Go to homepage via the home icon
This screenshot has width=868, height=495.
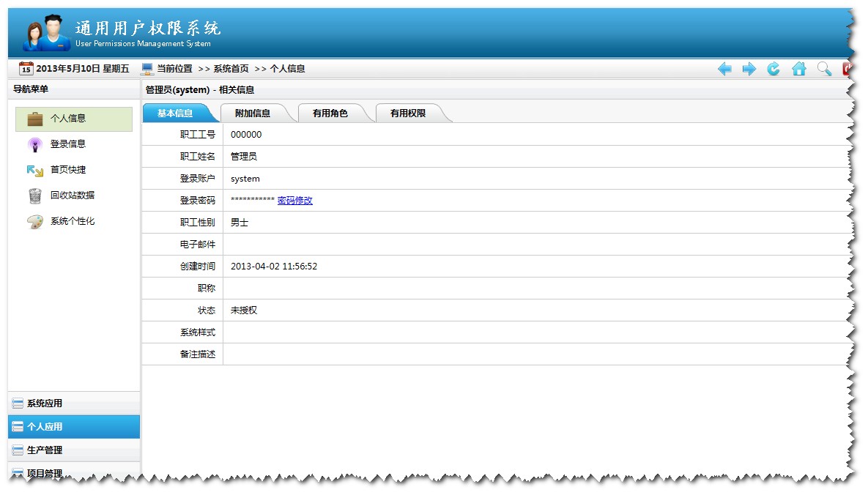(798, 68)
